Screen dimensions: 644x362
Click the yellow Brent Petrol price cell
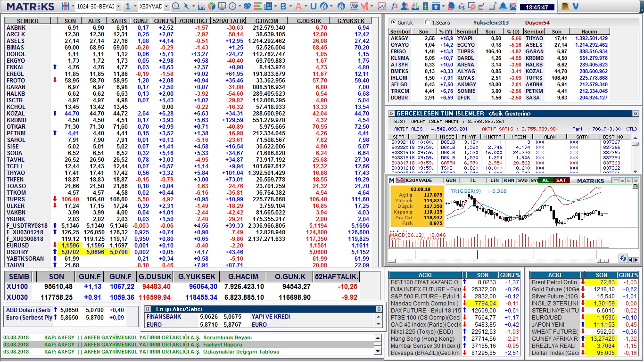(601, 282)
